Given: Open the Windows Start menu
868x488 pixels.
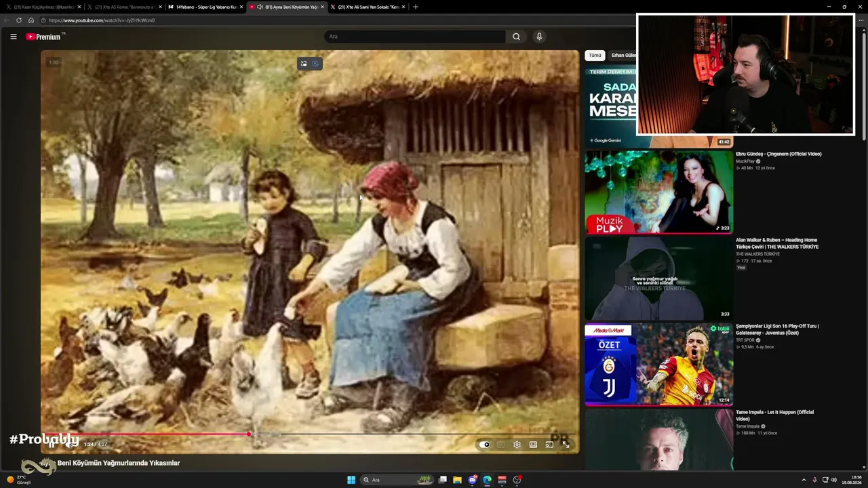Looking at the screenshot, I should [351, 480].
